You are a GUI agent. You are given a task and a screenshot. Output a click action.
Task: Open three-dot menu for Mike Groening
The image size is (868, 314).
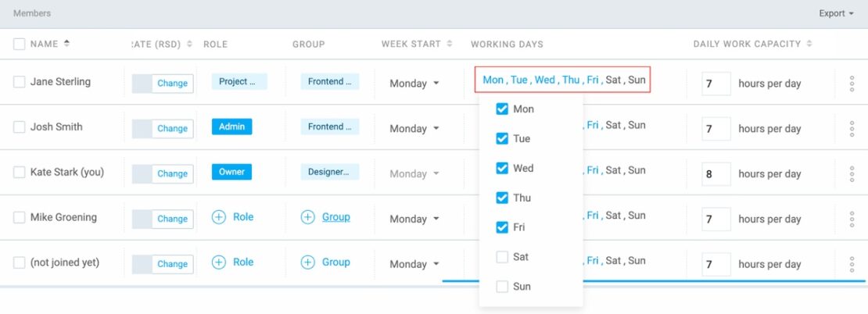pos(852,219)
